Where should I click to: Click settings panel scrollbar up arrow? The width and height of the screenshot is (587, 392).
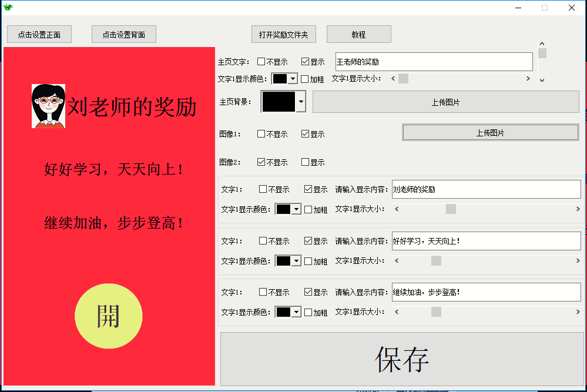[x=542, y=43]
